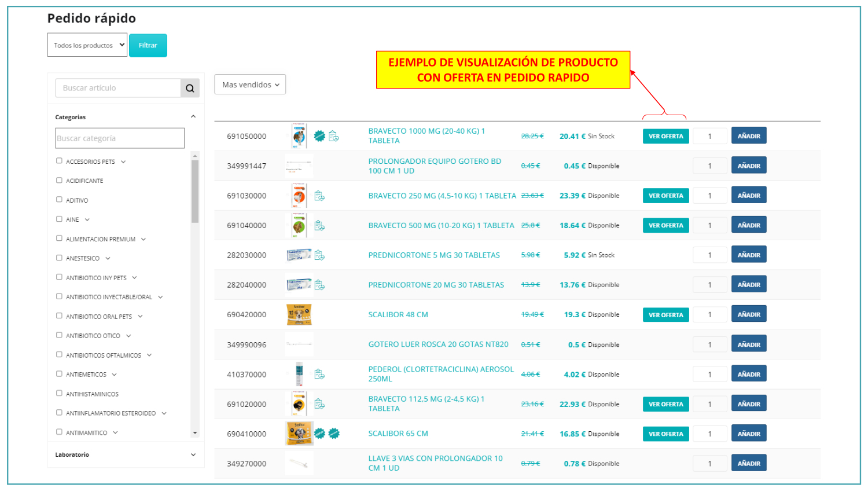Expand ANTIBIOTICO INYECTABLE/ORAL subcategories
Image resolution: width=868 pixels, height=488 pixels.
[x=160, y=297]
